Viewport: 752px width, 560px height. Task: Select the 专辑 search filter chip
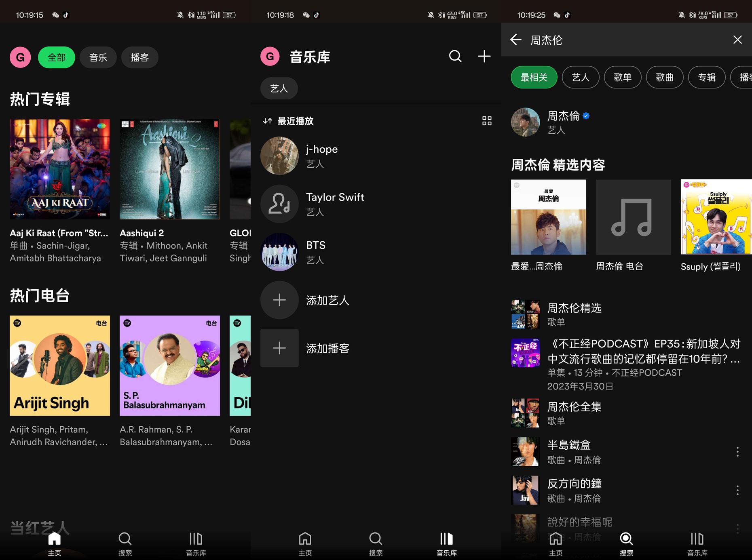(x=707, y=77)
